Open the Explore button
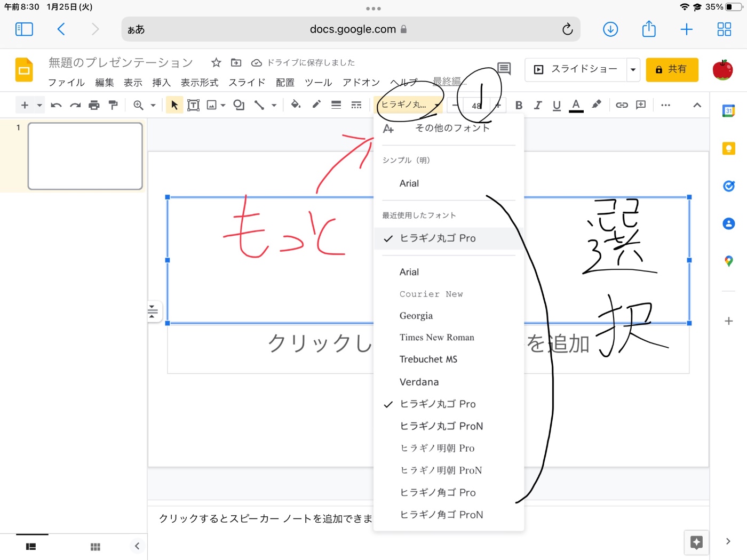This screenshot has height=560, width=747. coord(696,542)
